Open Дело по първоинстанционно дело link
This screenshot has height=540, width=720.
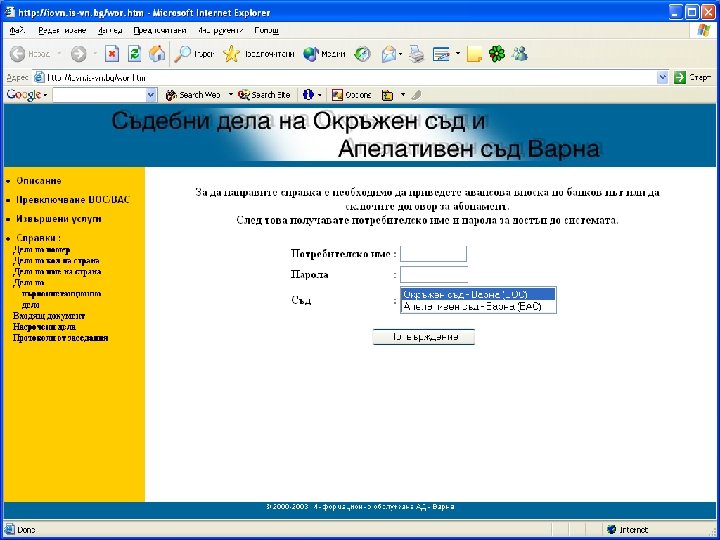[x=57, y=294]
